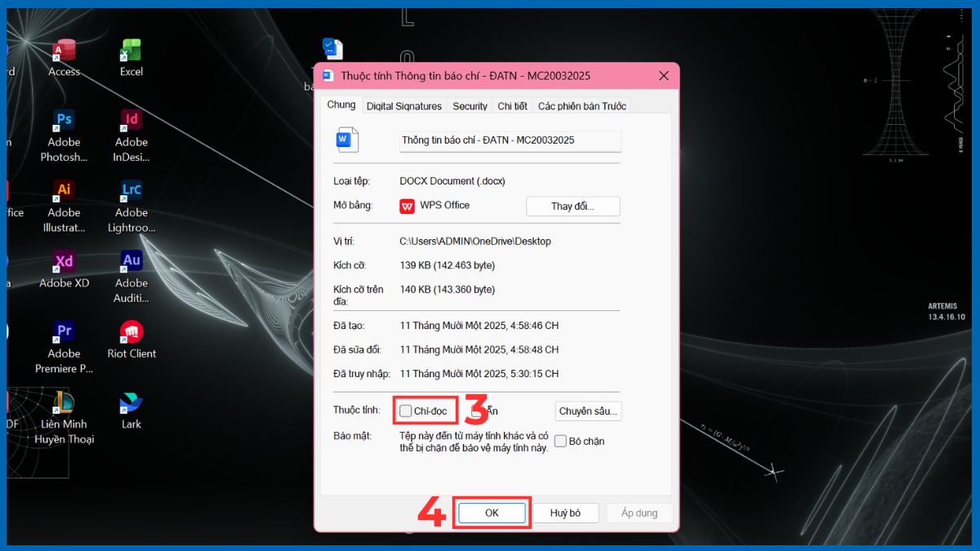
Task: Click the WPS Office text label
Action: pyautogui.click(x=445, y=206)
